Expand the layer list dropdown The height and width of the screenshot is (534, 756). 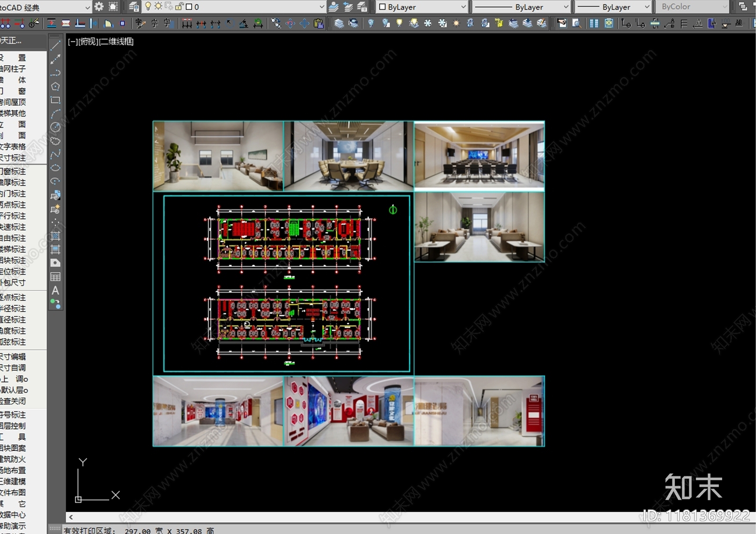pos(322,7)
